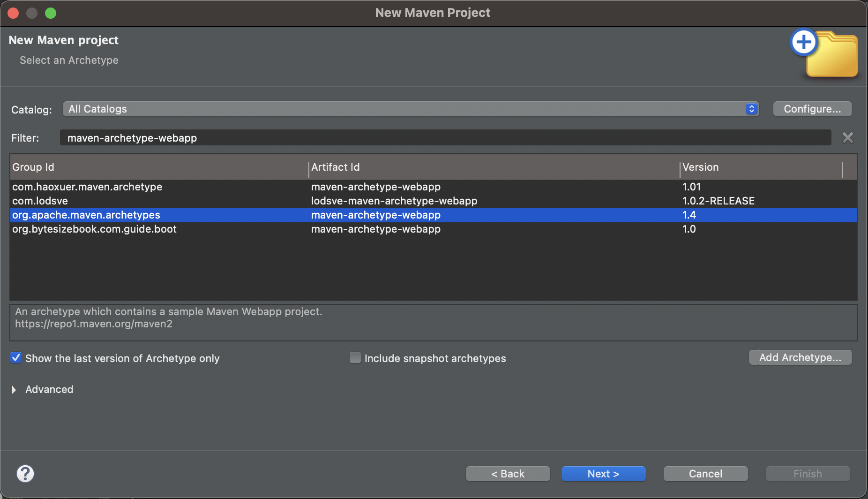Click version 1.0 cell
This screenshot has height=499, width=868.
[x=689, y=229]
